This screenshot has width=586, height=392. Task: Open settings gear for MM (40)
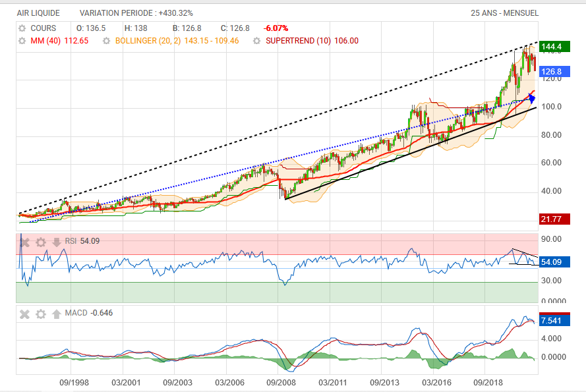click(x=22, y=41)
